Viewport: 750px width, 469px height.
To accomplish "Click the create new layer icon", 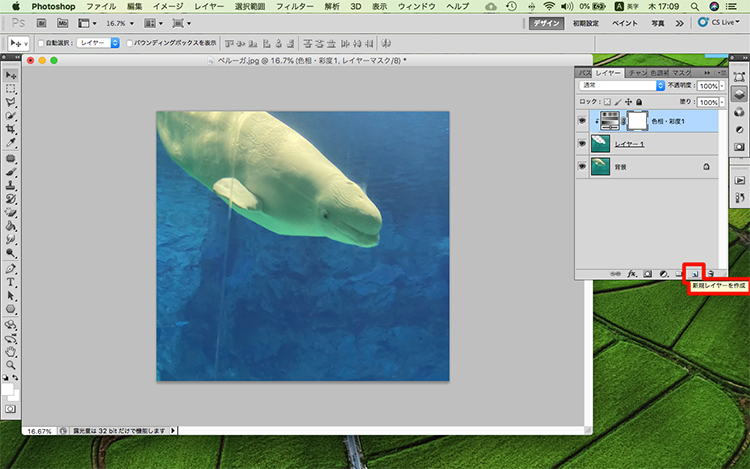I will coord(695,272).
